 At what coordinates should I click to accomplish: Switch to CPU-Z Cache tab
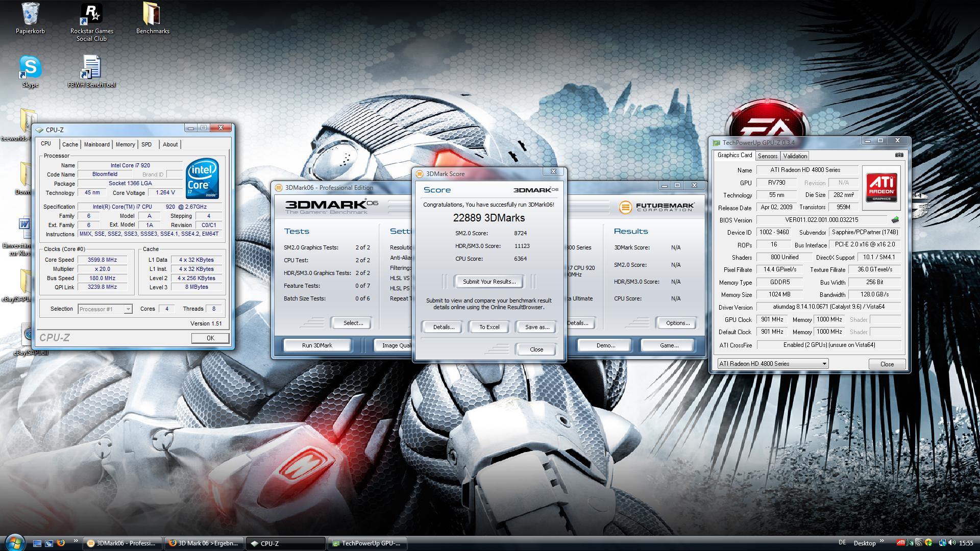point(70,144)
